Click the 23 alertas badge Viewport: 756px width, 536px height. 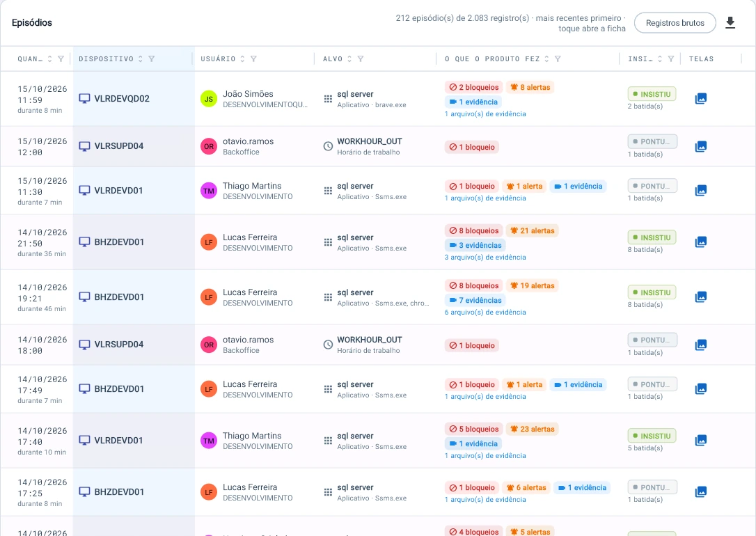point(533,429)
